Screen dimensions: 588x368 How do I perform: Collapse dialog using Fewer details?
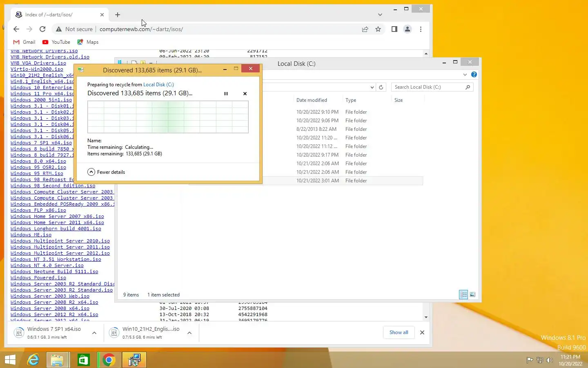pos(106,172)
